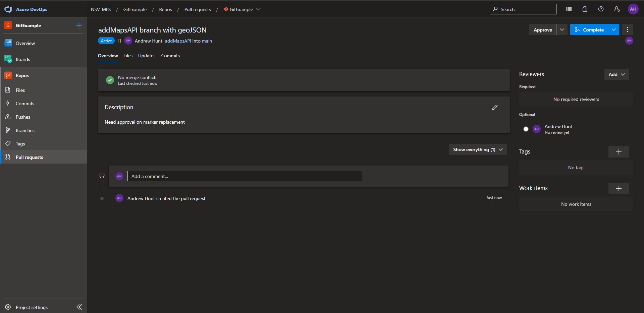Image resolution: width=644 pixels, height=313 pixels.
Task: Open the GitExample repository picker dropdown
Action: point(242,9)
